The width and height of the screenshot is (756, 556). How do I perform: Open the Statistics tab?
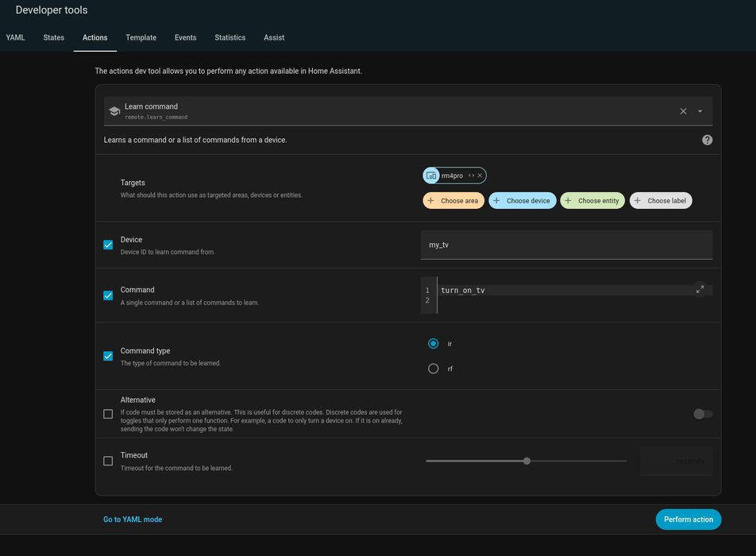click(x=230, y=37)
